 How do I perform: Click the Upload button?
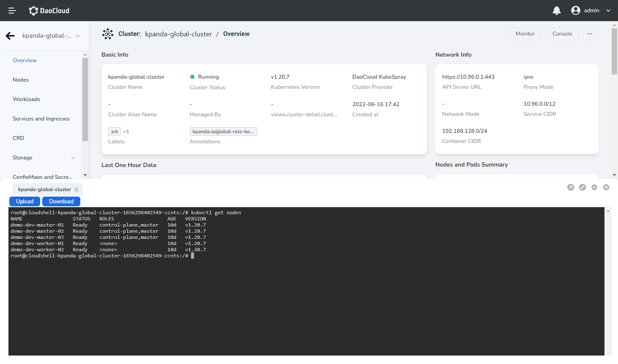pos(25,202)
